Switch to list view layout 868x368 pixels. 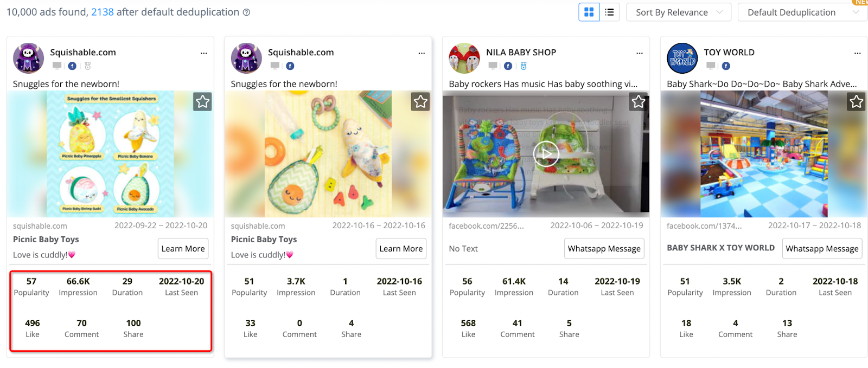pyautogui.click(x=609, y=12)
